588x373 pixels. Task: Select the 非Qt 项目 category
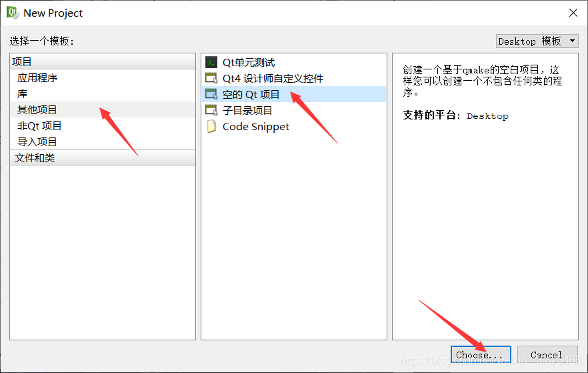103,125
